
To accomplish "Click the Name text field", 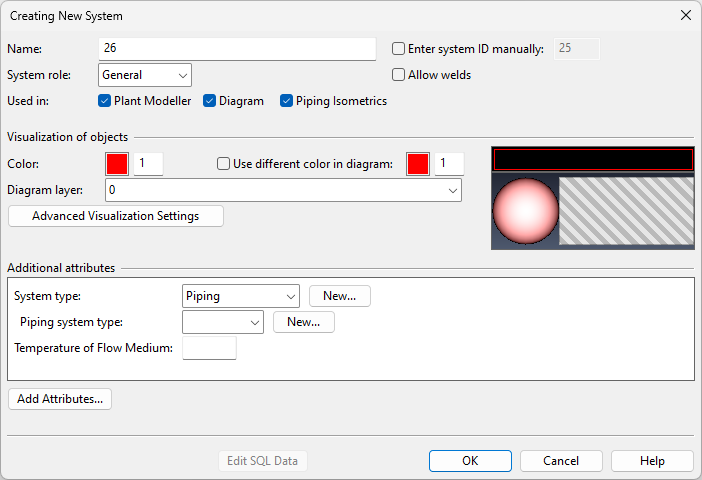I will [237, 48].
